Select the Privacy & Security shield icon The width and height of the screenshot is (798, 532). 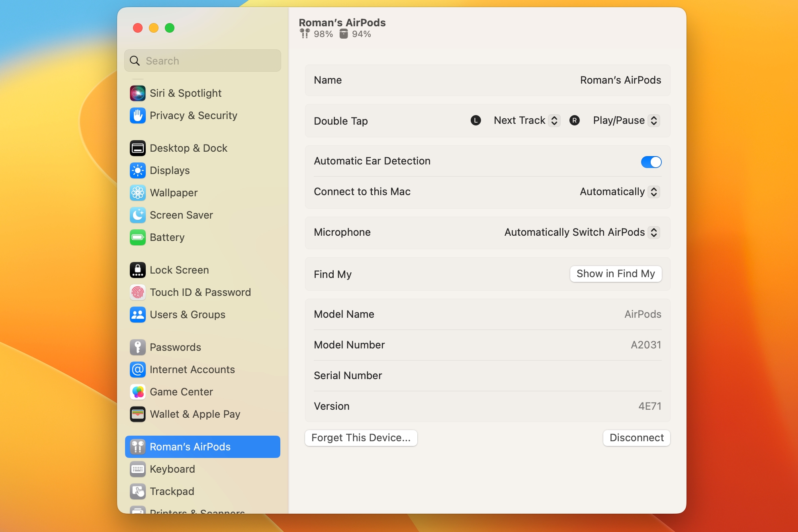pyautogui.click(x=137, y=115)
